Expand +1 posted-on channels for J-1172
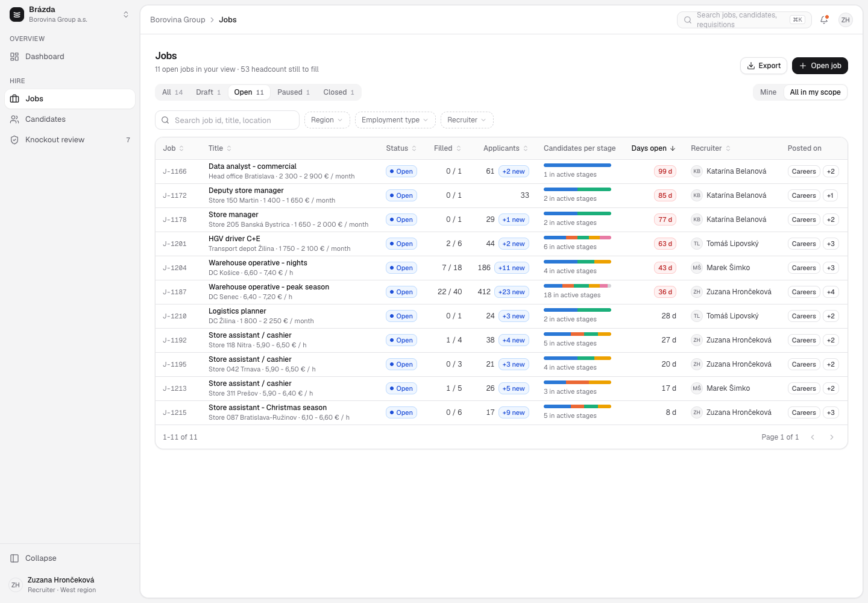The image size is (868, 603). tap(831, 195)
